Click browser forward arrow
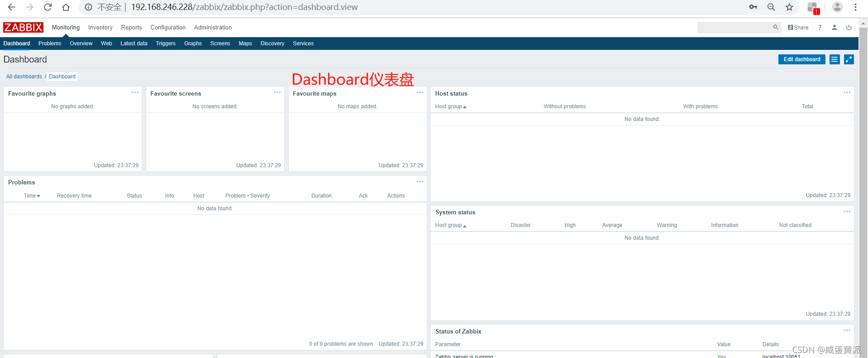The height and width of the screenshot is (358, 868). point(30,7)
